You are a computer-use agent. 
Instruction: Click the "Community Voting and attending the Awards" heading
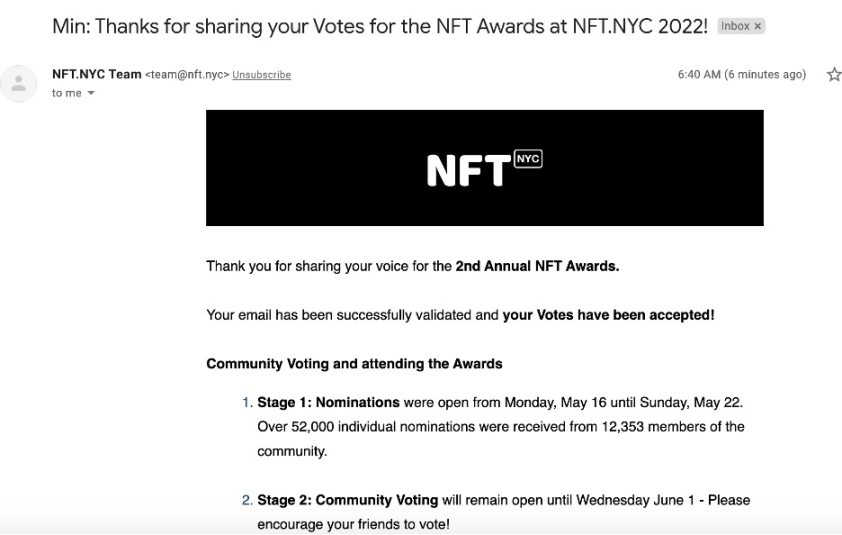[x=354, y=363]
